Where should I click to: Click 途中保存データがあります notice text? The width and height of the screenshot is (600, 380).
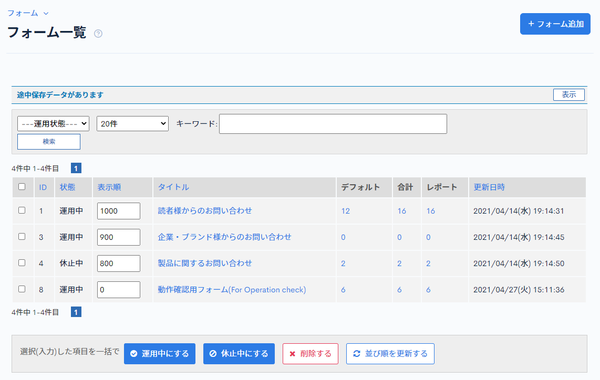[60, 95]
